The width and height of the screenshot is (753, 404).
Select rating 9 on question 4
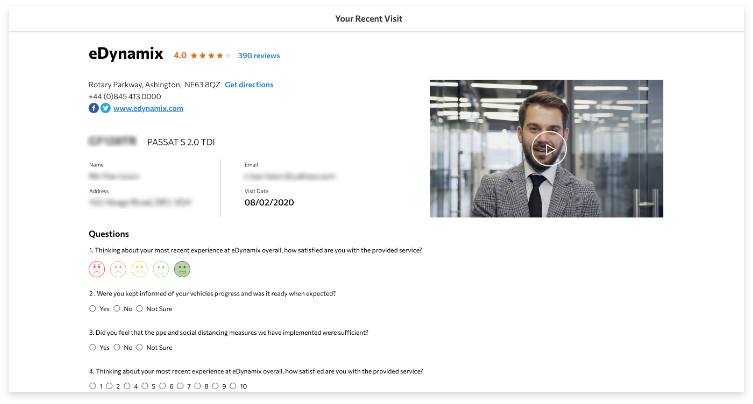[x=216, y=386]
